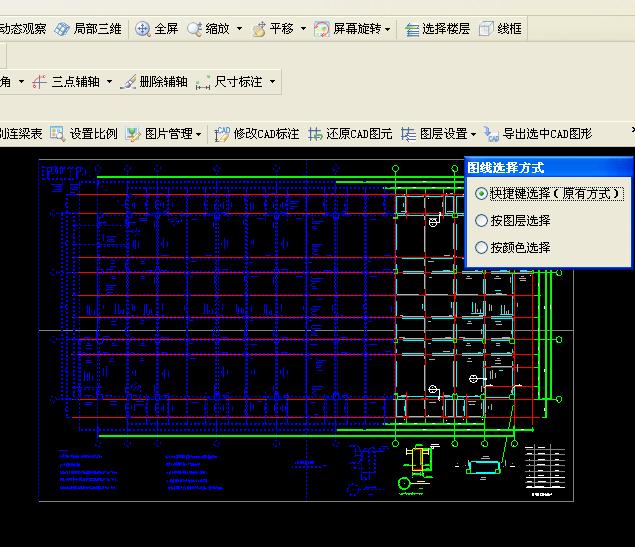Click the 删除辅轴 delete auxiliary axis icon

click(128, 82)
